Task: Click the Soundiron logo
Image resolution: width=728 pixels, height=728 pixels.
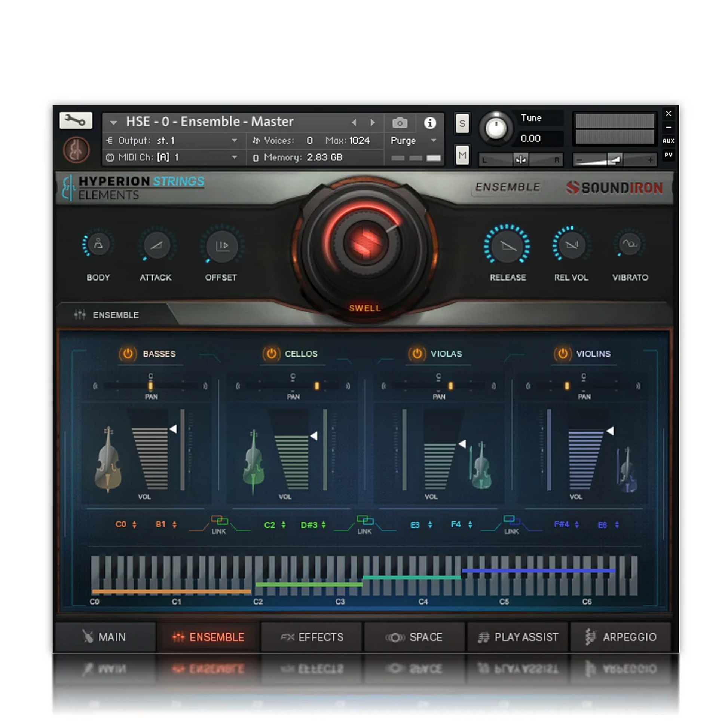Action: point(614,188)
